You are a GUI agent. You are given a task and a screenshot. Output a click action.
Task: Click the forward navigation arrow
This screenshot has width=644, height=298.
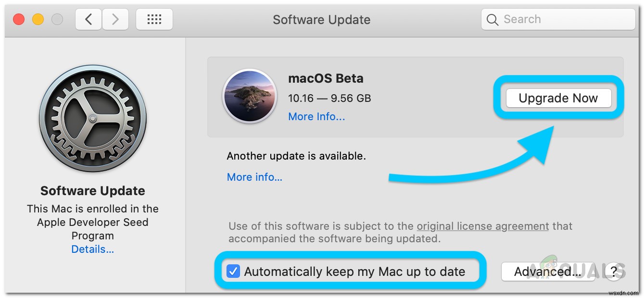[115, 19]
